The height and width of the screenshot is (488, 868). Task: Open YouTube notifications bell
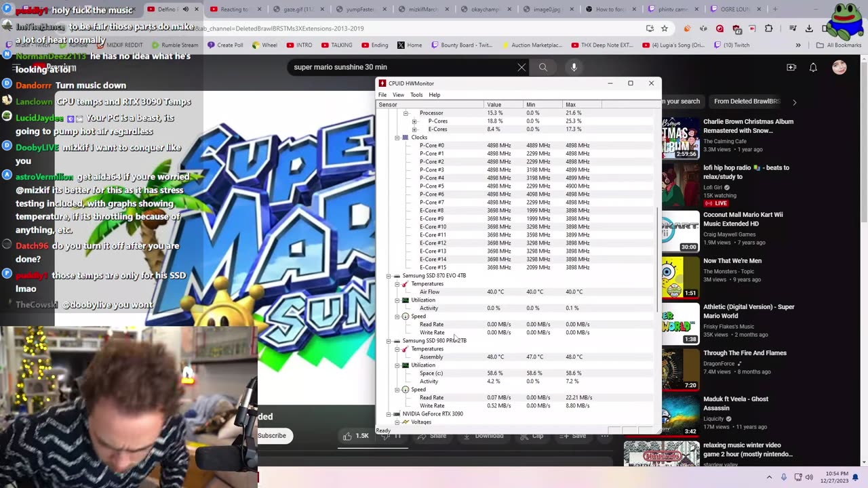click(813, 67)
